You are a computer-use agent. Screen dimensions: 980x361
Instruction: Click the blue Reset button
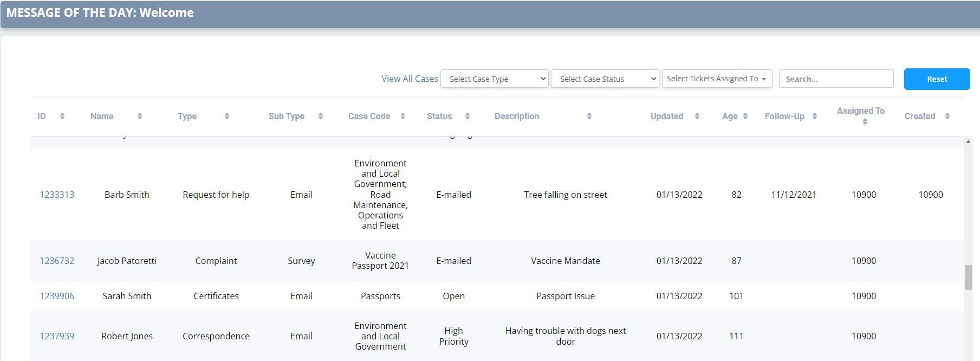937,79
